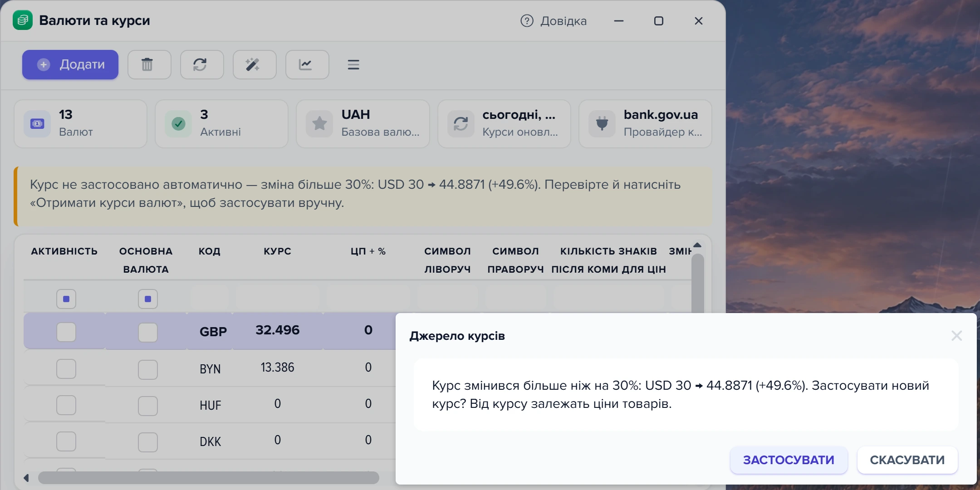This screenshot has height=490, width=980.
Task: Click the banknote icon in Валют card
Action: pyautogui.click(x=37, y=123)
